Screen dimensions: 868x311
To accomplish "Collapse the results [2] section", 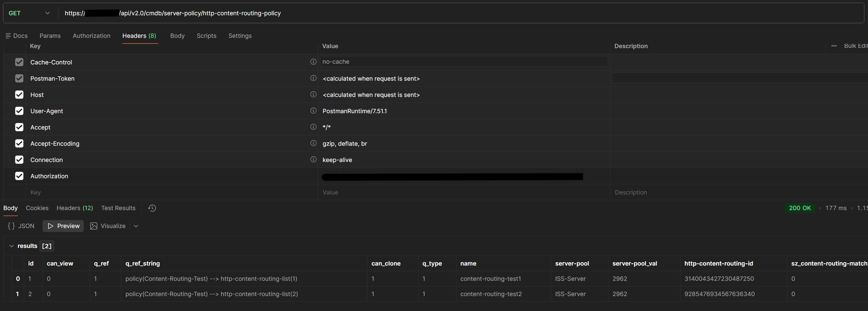I will point(11,246).
